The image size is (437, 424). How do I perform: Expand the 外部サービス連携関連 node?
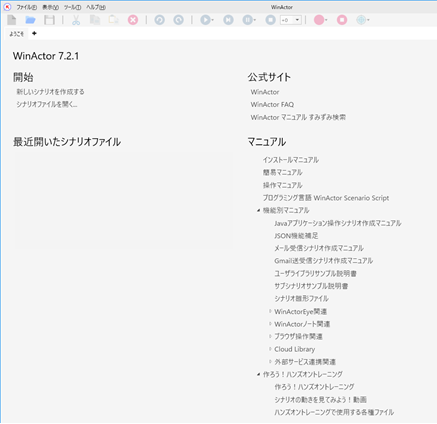point(270,362)
